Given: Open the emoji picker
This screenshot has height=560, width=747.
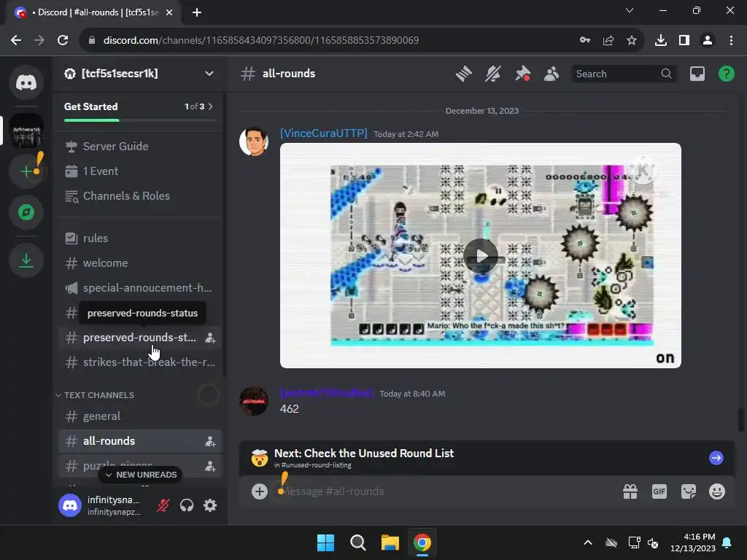Looking at the screenshot, I should pos(717,491).
